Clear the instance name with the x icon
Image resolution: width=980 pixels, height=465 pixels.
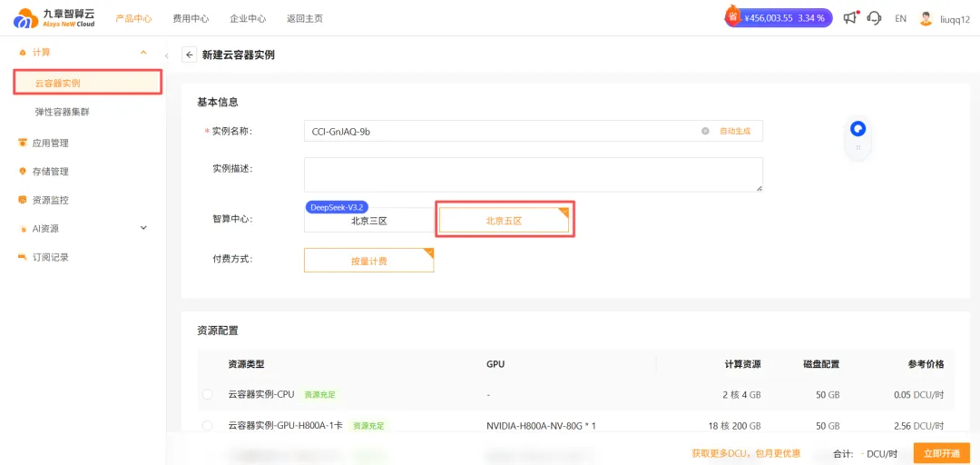tap(705, 131)
